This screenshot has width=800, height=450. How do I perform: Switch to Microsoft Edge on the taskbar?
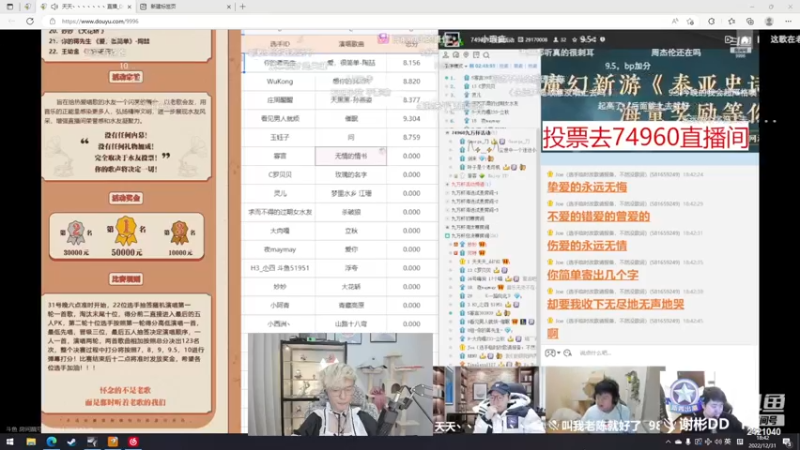click(x=52, y=442)
